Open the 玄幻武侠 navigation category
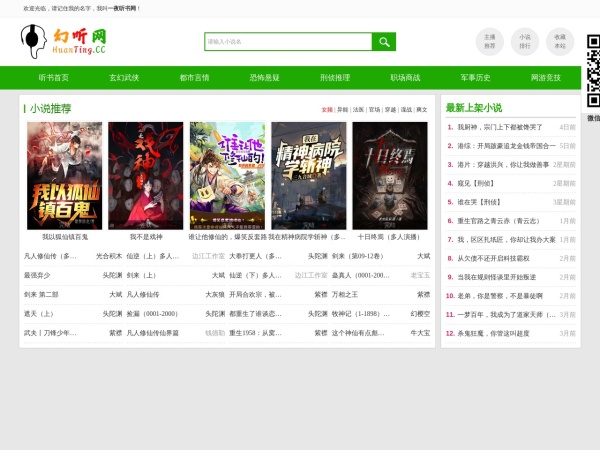Image resolution: width=600 pixels, height=450 pixels. (124, 77)
